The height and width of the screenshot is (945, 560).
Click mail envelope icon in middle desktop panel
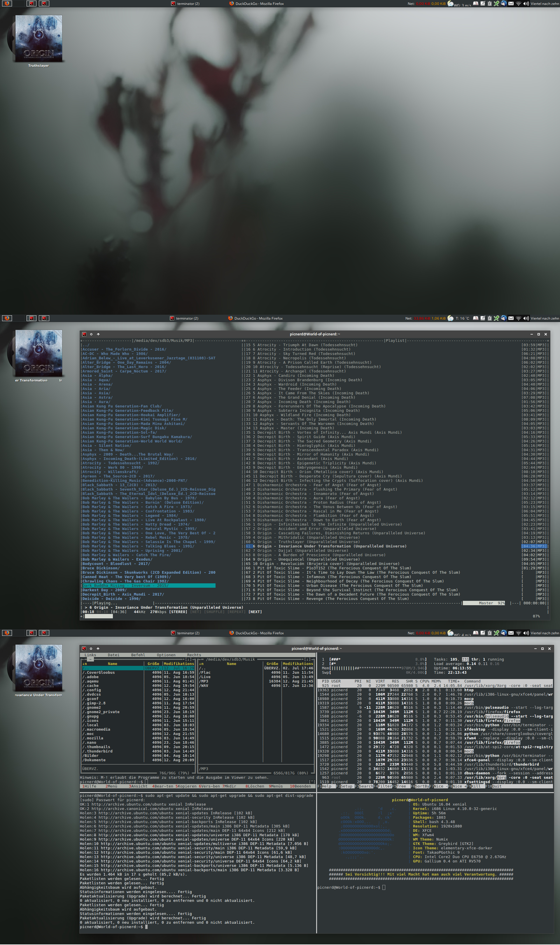point(511,318)
